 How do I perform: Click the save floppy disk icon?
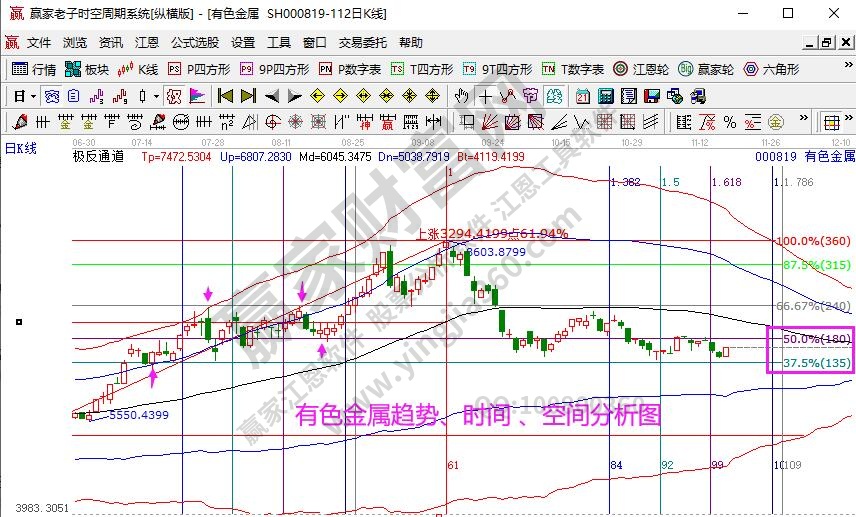pos(651,96)
